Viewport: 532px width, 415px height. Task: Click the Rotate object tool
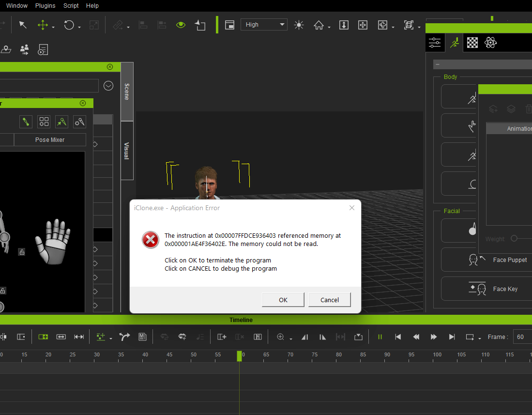69,25
